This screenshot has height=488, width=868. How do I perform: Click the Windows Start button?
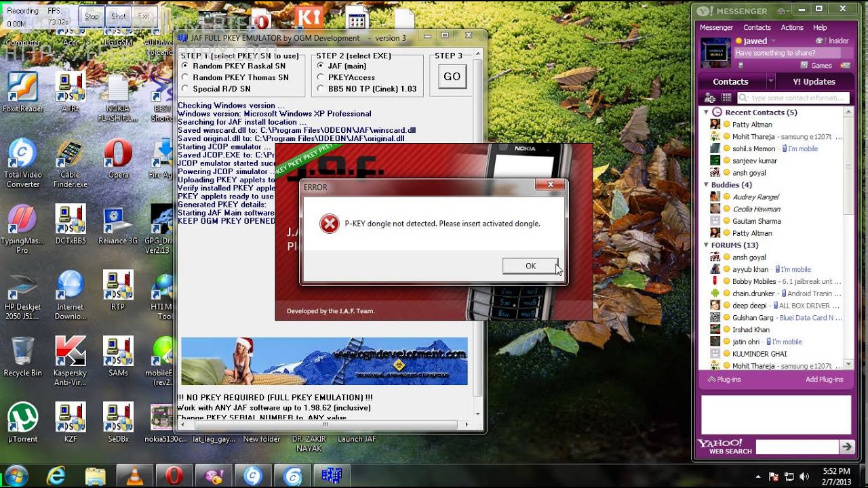coord(16,476)
